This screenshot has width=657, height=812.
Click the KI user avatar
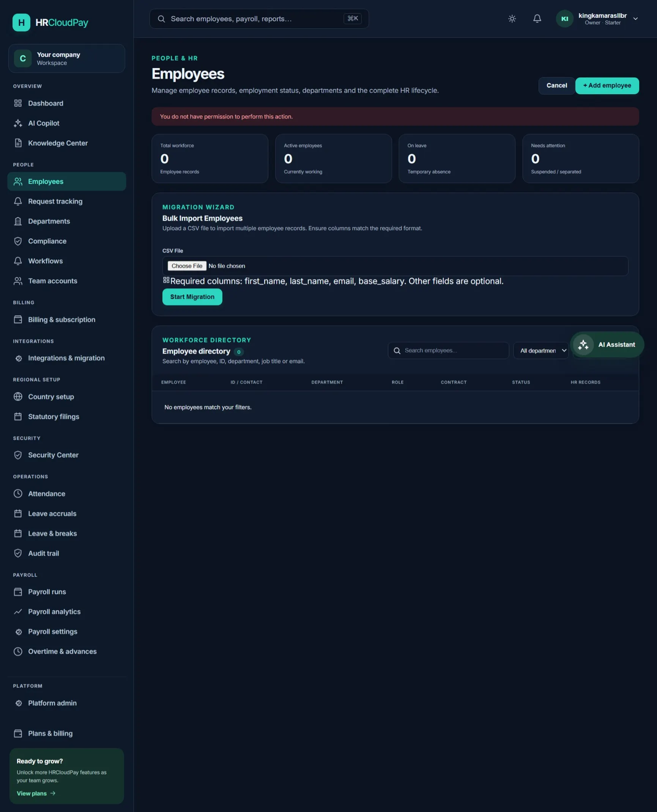coord(564,19)
